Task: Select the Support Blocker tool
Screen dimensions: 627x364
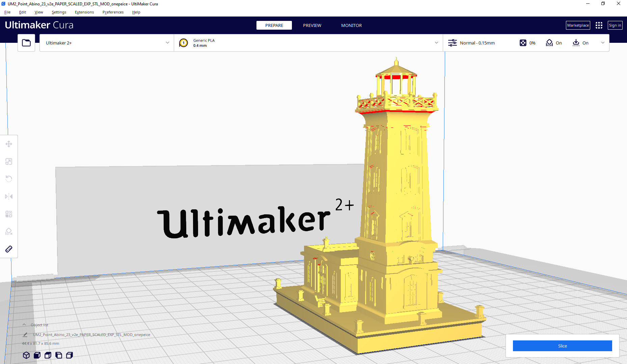Action: [x=9, y=232]
